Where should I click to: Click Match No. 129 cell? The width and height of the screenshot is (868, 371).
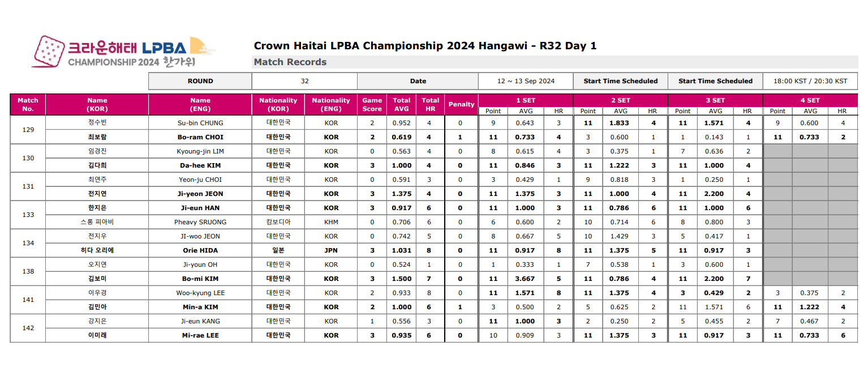tap(28, 130)
